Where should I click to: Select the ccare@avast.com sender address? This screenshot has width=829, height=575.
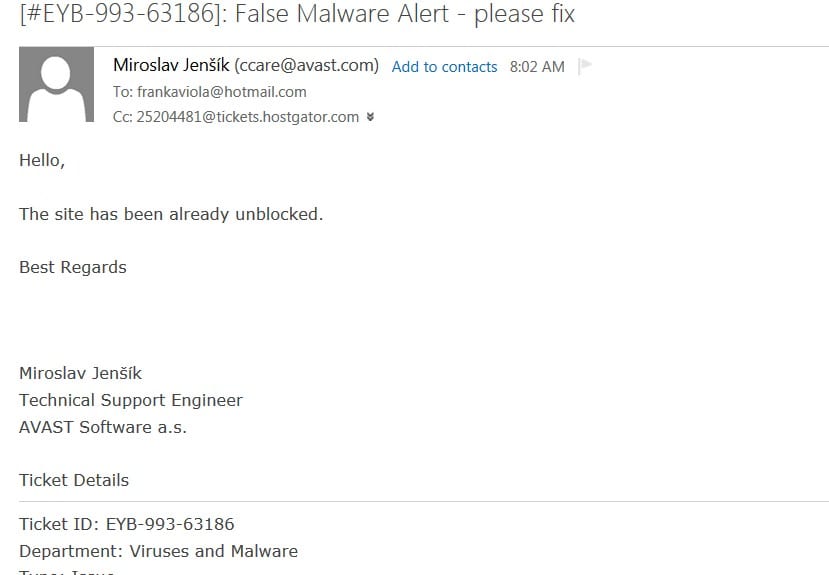(307, 66)
